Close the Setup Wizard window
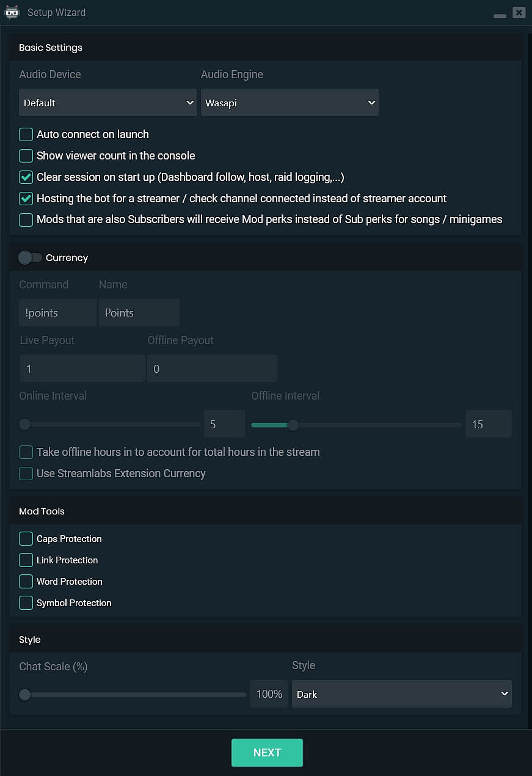The image size is (532, 776). pyautogui.click(x=519, y=12)
